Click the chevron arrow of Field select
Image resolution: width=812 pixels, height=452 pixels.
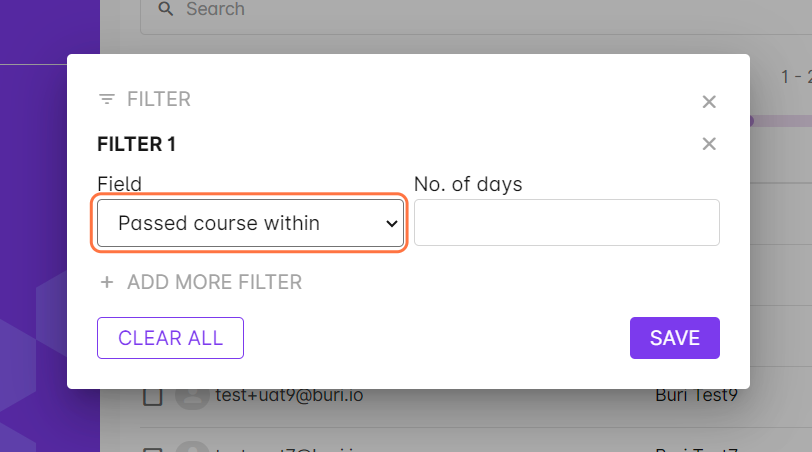point(391,223)
